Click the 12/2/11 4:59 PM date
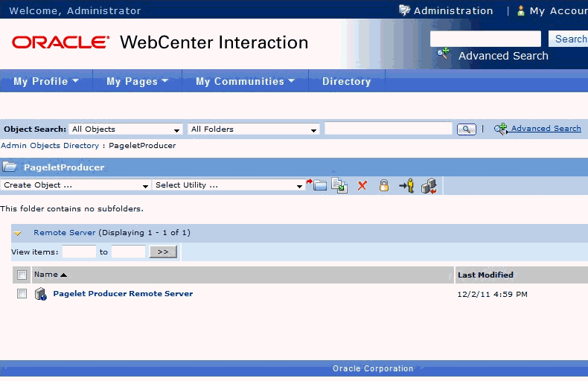588x381 pixels. [x=493, y=295]
